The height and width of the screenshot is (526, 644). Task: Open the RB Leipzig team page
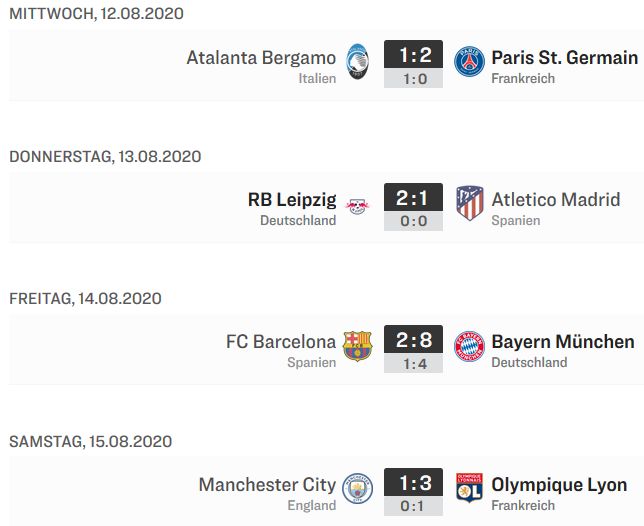pos(292,200)
